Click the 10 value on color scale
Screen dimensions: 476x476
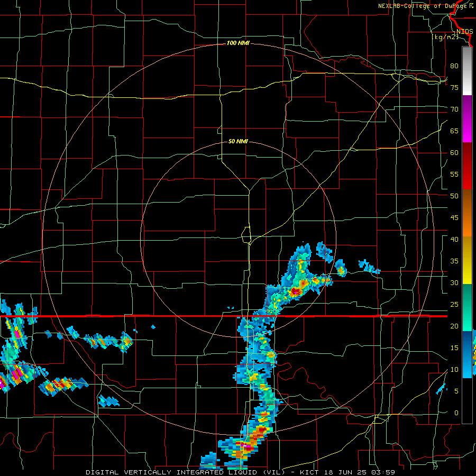454,370
